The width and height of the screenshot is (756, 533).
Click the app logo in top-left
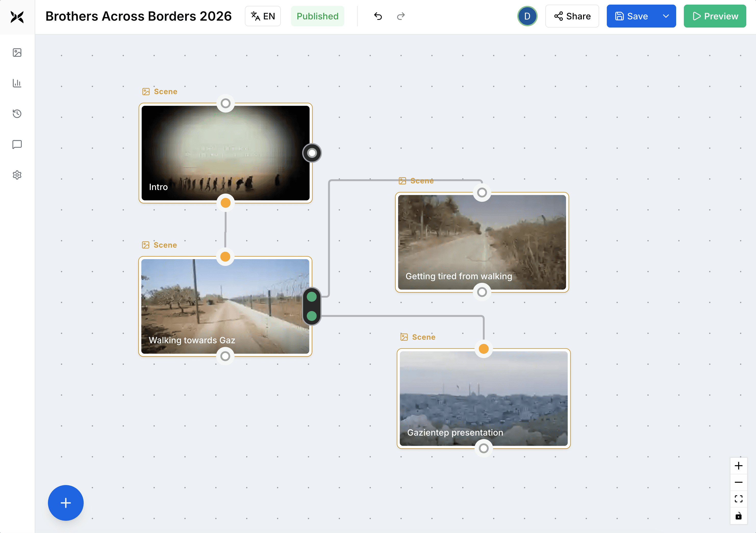(x=17, y=17)
